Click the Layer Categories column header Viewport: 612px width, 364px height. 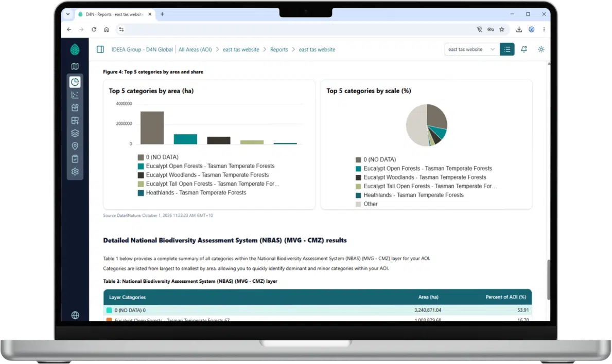point(127,297)
